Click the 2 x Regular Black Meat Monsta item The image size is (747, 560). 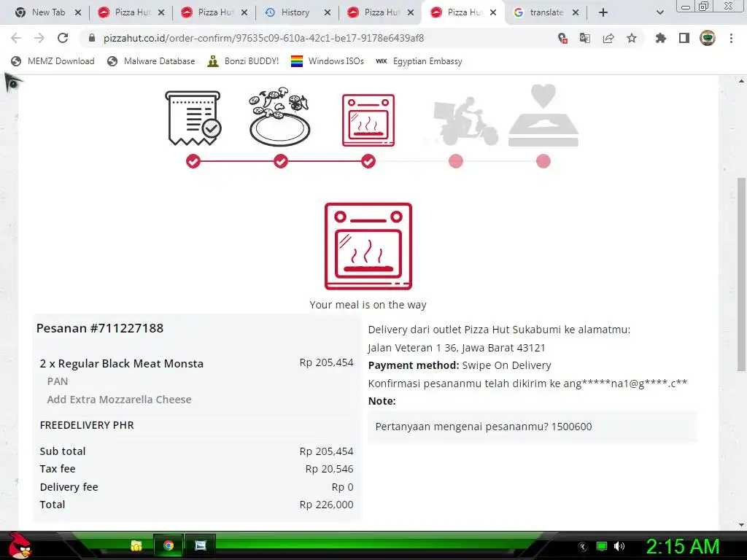122,363
